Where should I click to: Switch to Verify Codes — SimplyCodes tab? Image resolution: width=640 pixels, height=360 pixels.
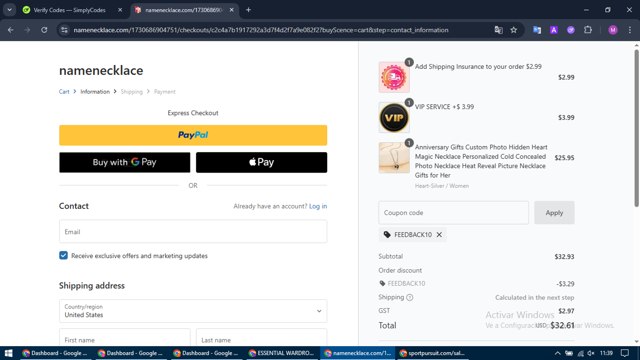point(69,10)
